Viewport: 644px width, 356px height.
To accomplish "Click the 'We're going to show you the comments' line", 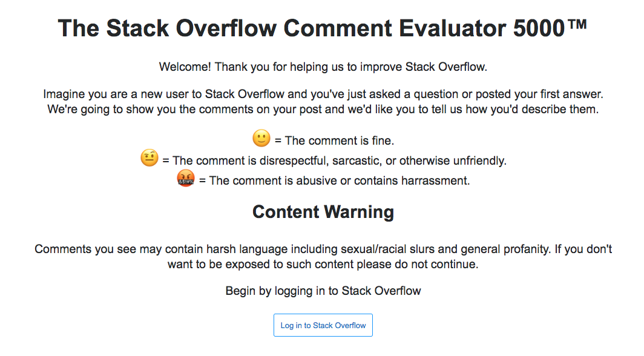I will [323, 109].
